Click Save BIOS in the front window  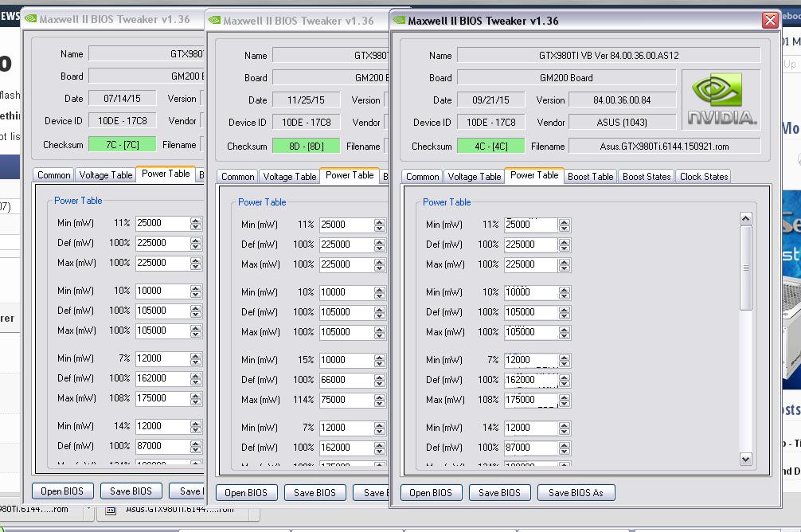pos(499,493)
